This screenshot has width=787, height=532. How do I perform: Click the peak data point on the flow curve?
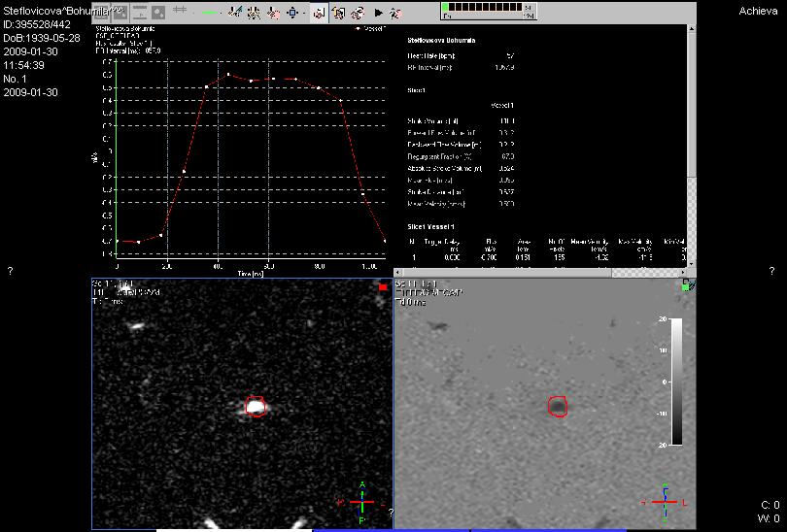(x=228, y=74)
